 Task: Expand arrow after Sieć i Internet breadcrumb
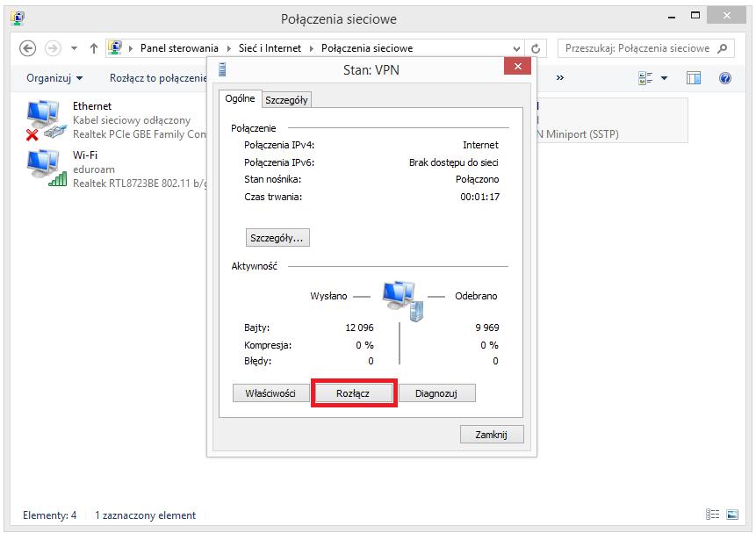click(x=312, y=48)
